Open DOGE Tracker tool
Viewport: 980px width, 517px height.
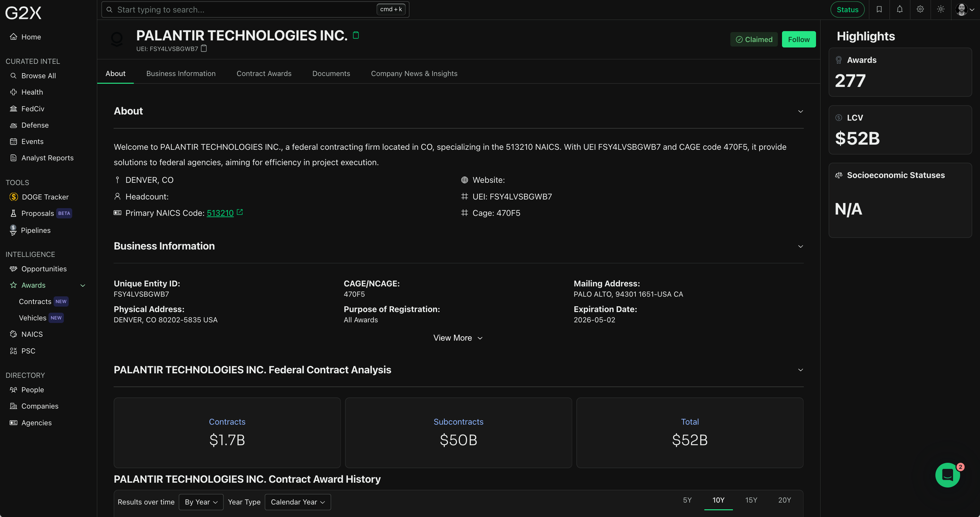pos(45,197)
